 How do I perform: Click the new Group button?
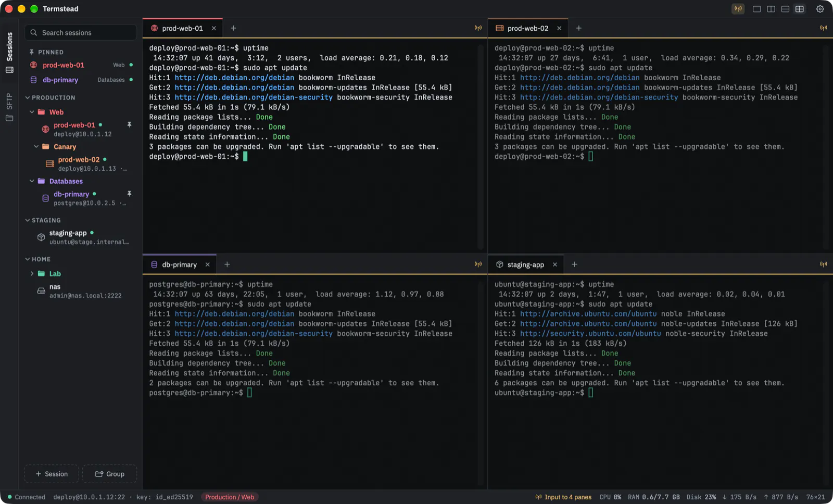click(110, 474)
